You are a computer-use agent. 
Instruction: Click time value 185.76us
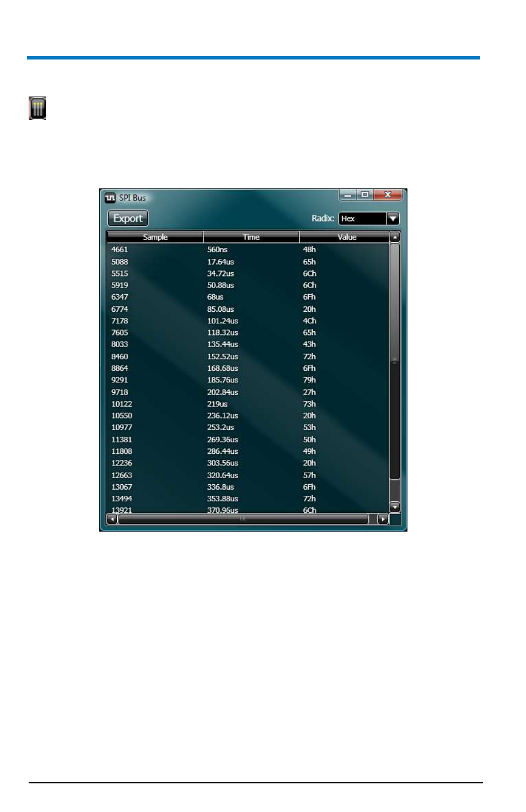click(x=223, y=380)
